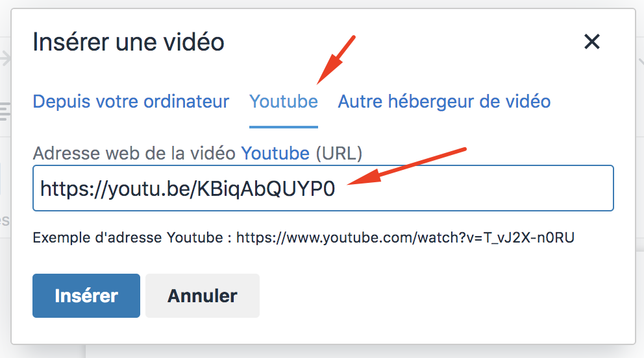The height and width of the screenshot is (358, 644).
Task: Click the Insérer une vidéo dialog title
Action: point(129,42)
